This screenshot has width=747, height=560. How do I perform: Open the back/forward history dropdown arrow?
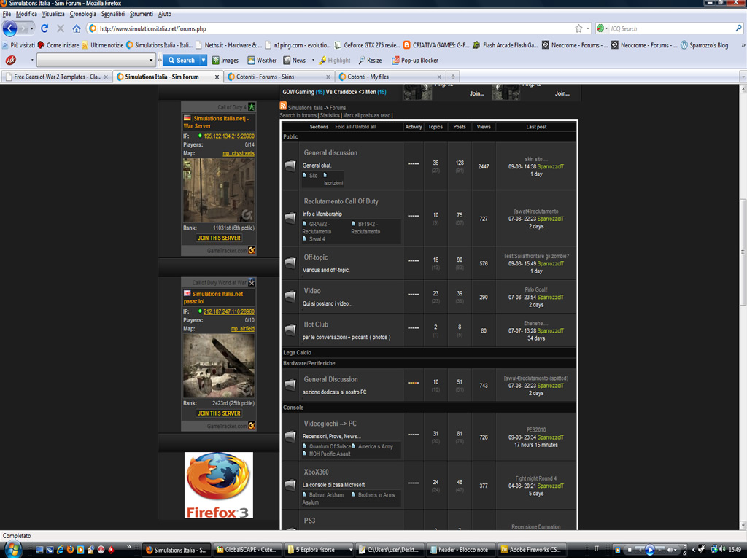coord(30,28)
